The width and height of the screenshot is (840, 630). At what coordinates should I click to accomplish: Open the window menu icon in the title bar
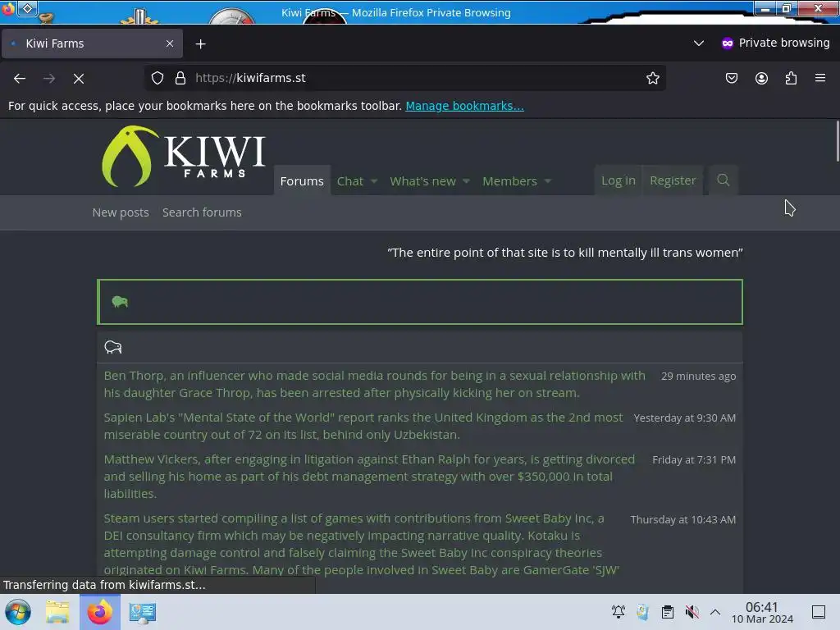(7, 8)
